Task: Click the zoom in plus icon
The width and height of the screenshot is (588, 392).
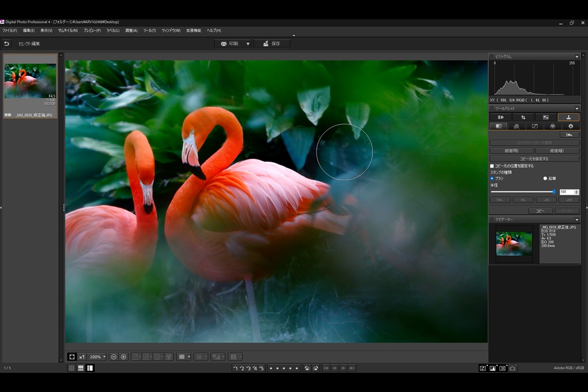Action: click(123, 357)
